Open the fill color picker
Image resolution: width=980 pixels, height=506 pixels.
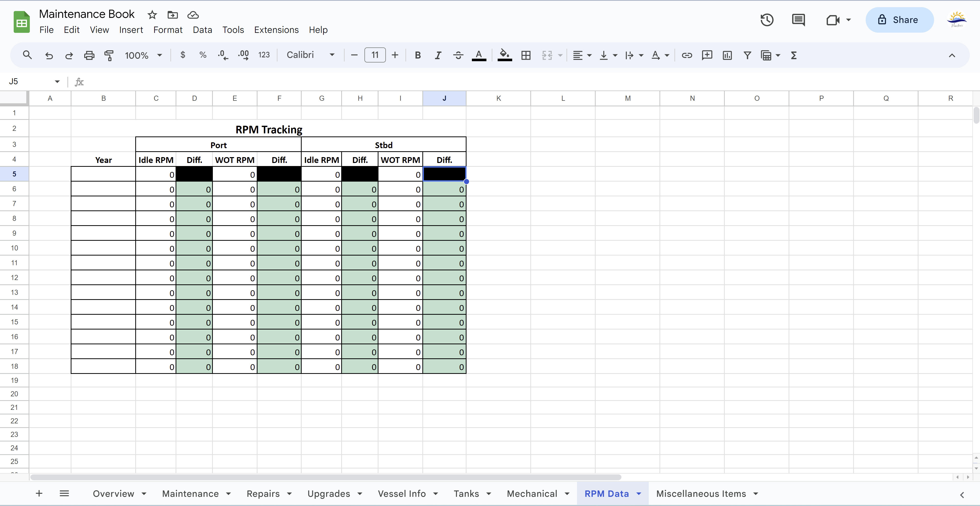click(x=505, y=55)
